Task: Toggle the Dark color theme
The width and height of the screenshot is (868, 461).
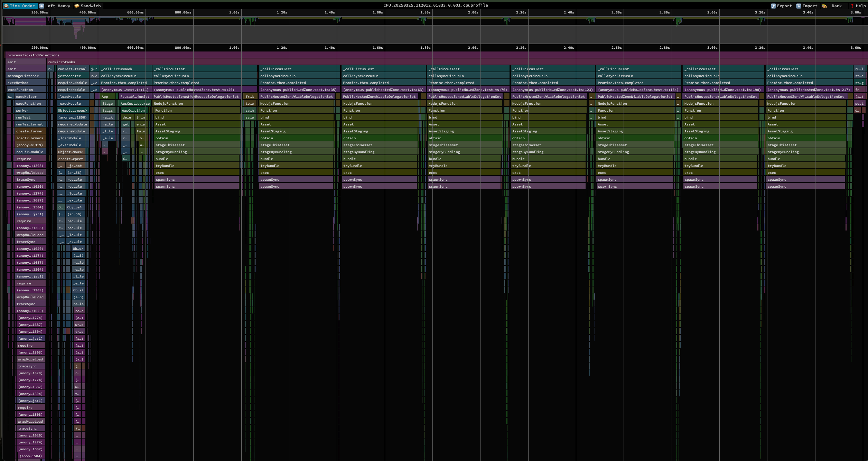Action: click(837, 6)
